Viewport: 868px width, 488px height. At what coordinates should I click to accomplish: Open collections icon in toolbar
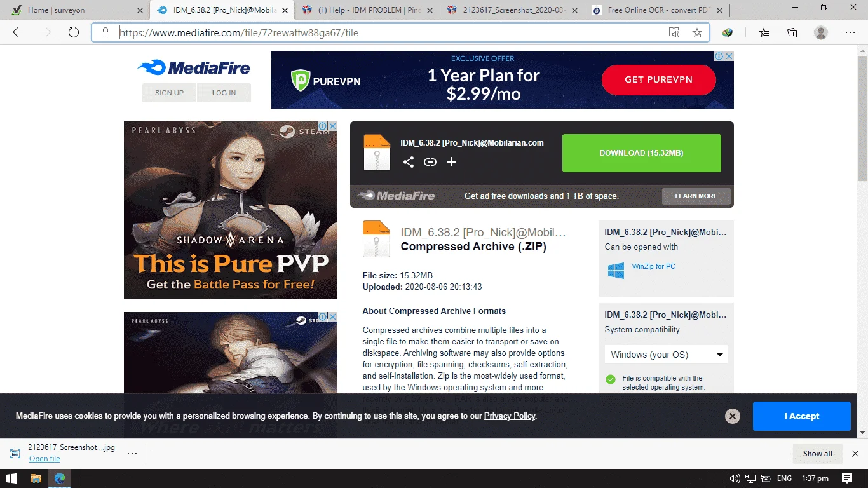pos(792,32)
